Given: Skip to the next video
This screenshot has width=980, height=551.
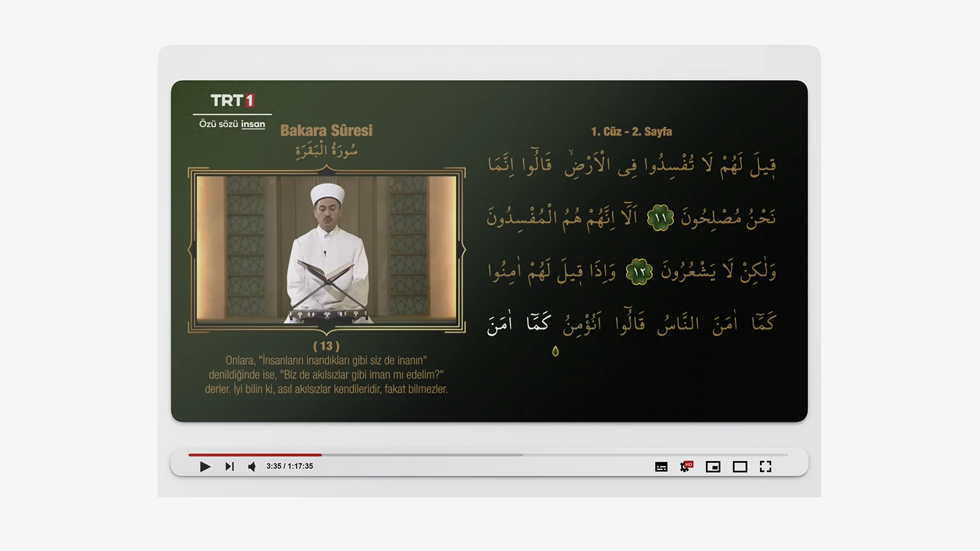Looking at the screenshot, I should (x=230, y=466).
